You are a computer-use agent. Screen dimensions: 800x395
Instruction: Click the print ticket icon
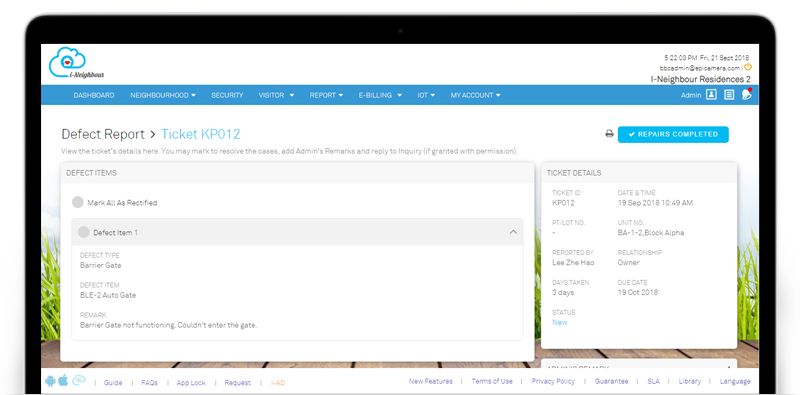pos(609,134)
